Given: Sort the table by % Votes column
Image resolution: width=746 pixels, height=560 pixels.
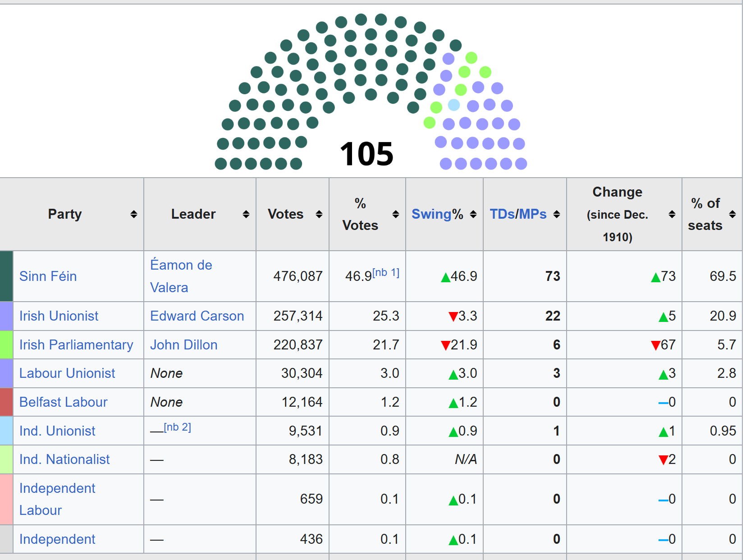Looking at the screenshot, I should [x=396, y=214].
